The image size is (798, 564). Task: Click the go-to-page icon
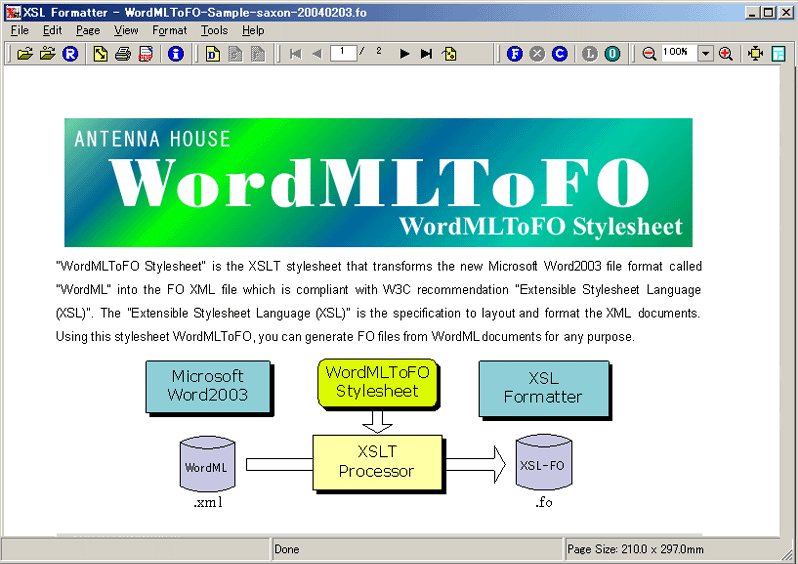coord(449,53)
